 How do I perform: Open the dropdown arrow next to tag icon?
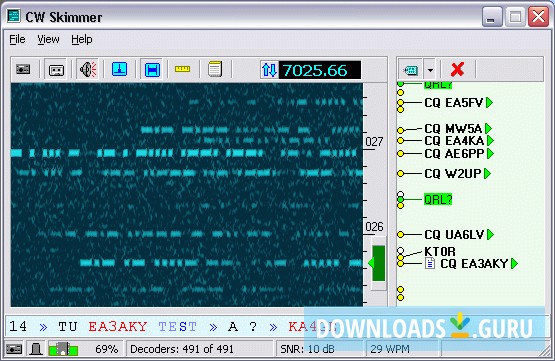coord(430,70)
